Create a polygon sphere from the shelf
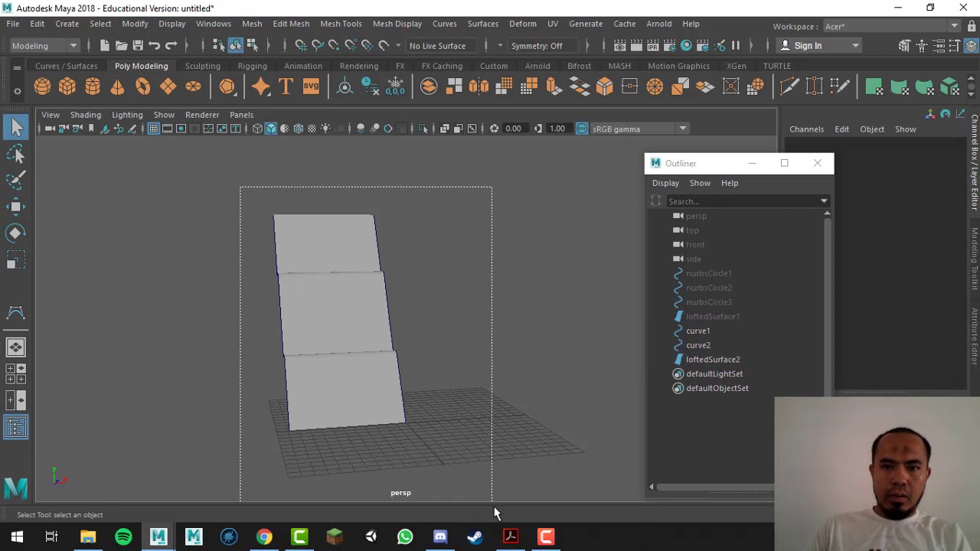The height and width of the screenshot is (551, 980). (x=42, y=86)
